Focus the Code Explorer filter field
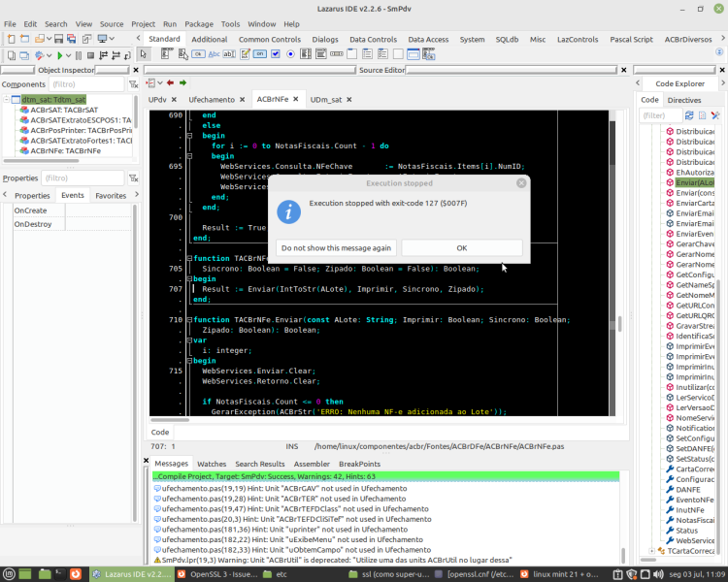This screenshot has width=728, height=582. [x=660, y=115]
